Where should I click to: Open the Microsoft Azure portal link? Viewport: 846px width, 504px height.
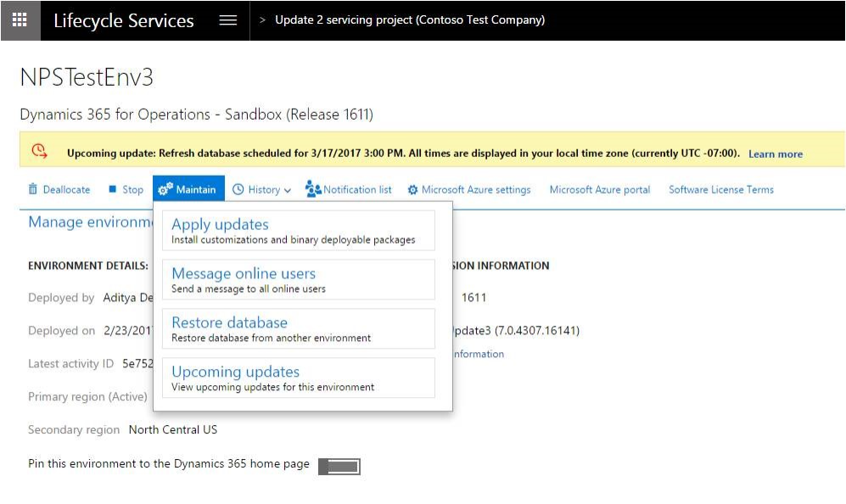click(x=599, y=189)
